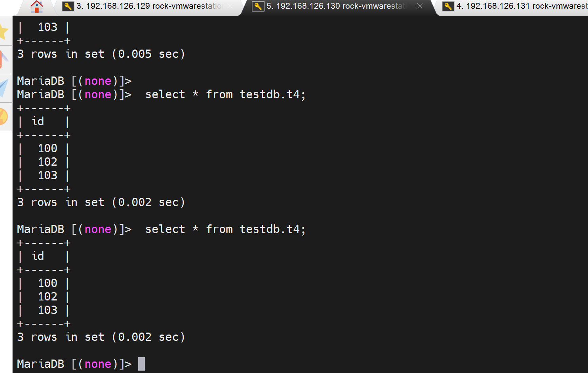Image resolution: width=588 pixels, height=373 pixels.
Task: Click the last 'select * from testdb.t4;' command
Action: 225,229
